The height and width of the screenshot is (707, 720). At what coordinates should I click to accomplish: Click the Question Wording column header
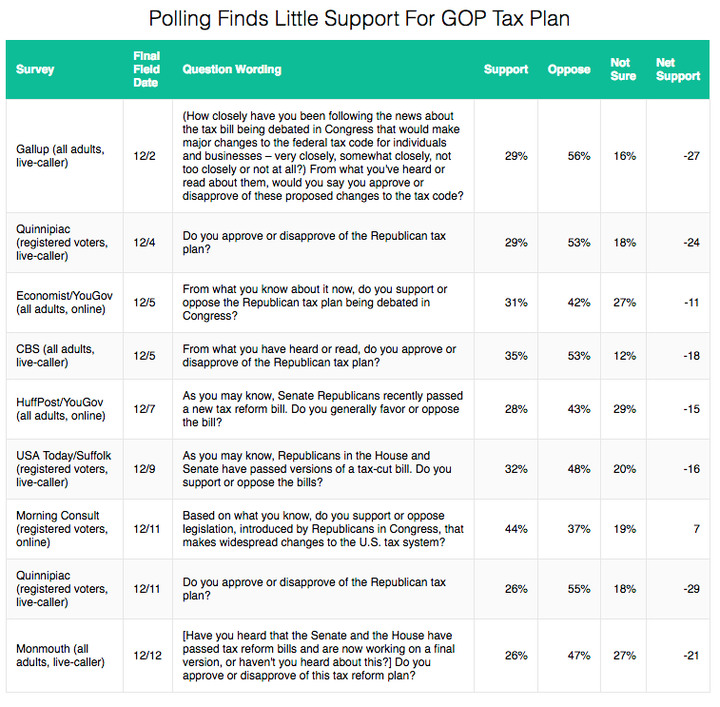pyautogui.click(x=231, y=69)
